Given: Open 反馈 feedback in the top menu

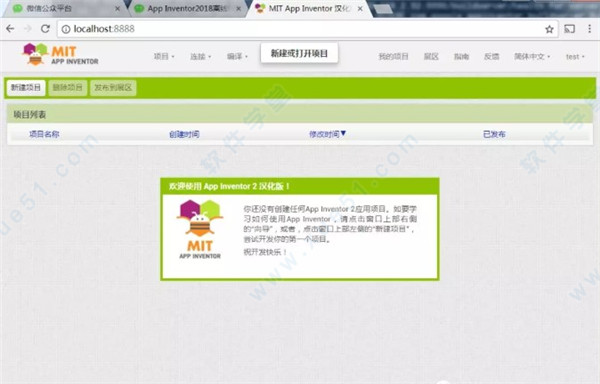Looking at the screenshot, I should coord(492,57).
